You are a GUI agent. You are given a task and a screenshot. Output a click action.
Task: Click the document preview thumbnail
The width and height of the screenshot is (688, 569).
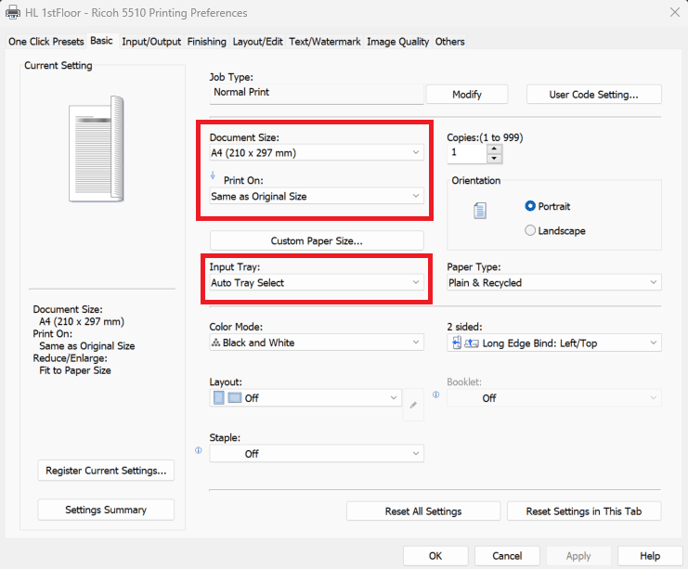coord(97,149)
